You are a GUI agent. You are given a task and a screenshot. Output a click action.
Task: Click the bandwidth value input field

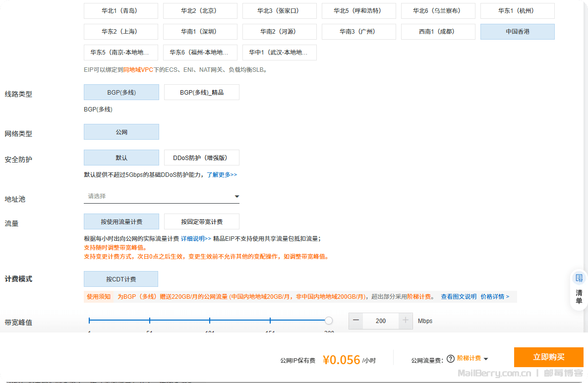[x=381, y=321]
